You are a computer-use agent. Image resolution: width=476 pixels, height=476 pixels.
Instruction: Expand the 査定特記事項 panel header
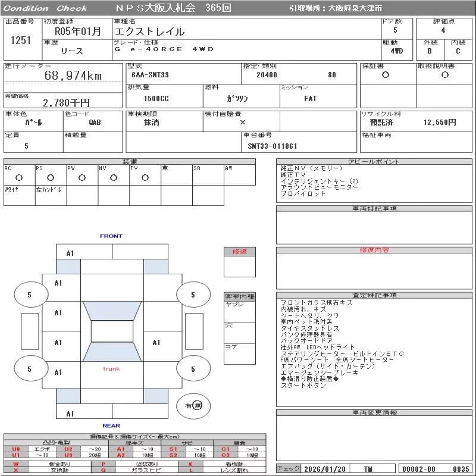point(374,295)
